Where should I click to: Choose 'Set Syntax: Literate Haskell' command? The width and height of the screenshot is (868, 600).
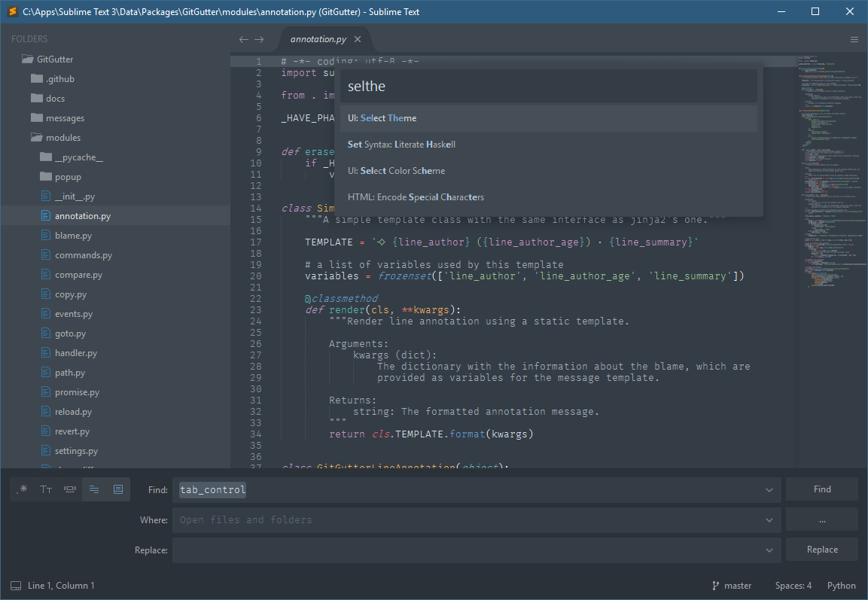(x=549, y=145)
